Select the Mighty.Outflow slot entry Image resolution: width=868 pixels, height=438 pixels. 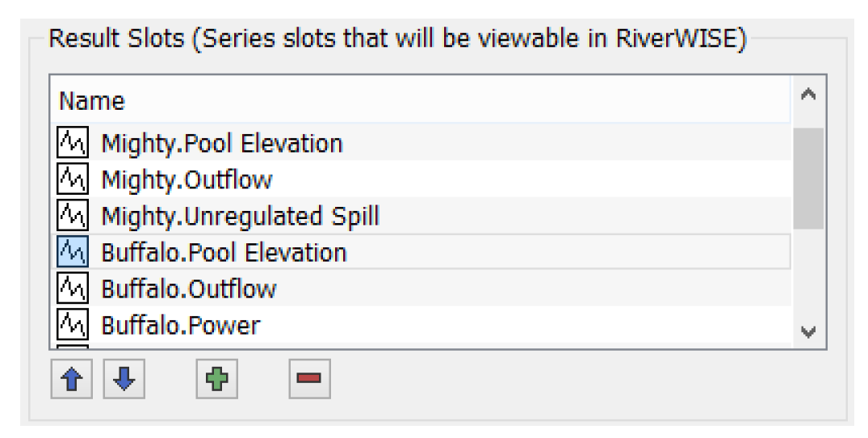(x=187, y=180)
